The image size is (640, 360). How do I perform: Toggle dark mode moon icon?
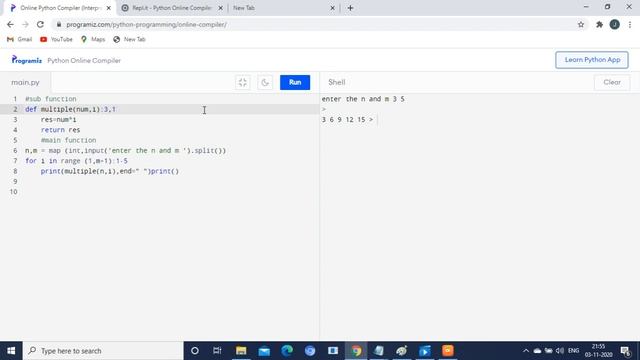coord(265,82)
